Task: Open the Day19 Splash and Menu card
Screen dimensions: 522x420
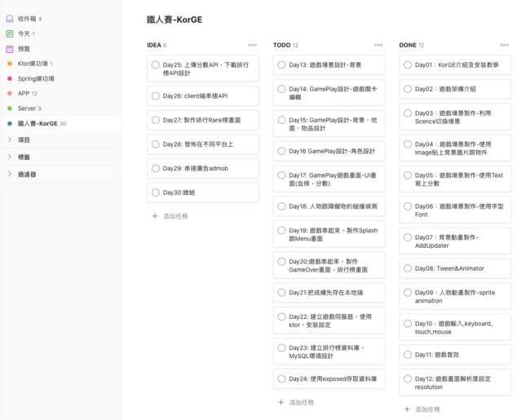Action: pos(329,234)
